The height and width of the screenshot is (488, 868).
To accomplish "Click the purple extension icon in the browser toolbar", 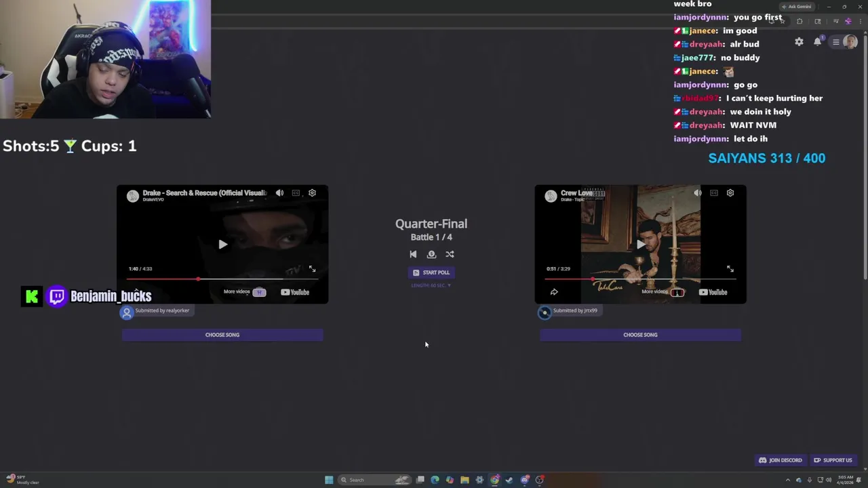I will coord(848,21).
